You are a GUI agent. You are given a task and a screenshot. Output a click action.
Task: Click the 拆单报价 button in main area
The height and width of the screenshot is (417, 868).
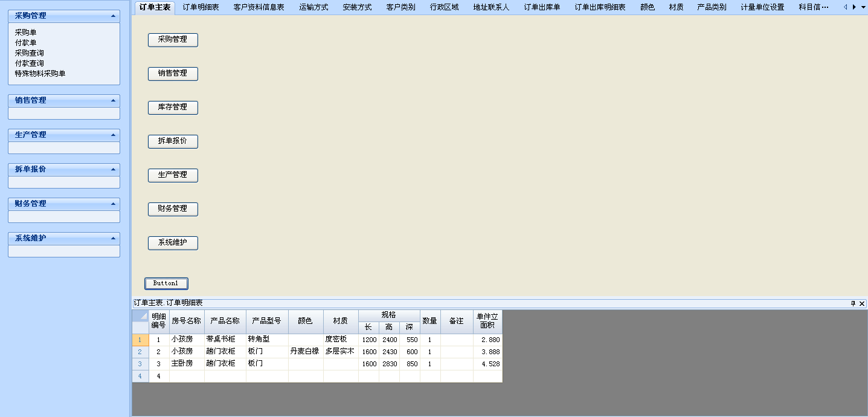[173, 141]
